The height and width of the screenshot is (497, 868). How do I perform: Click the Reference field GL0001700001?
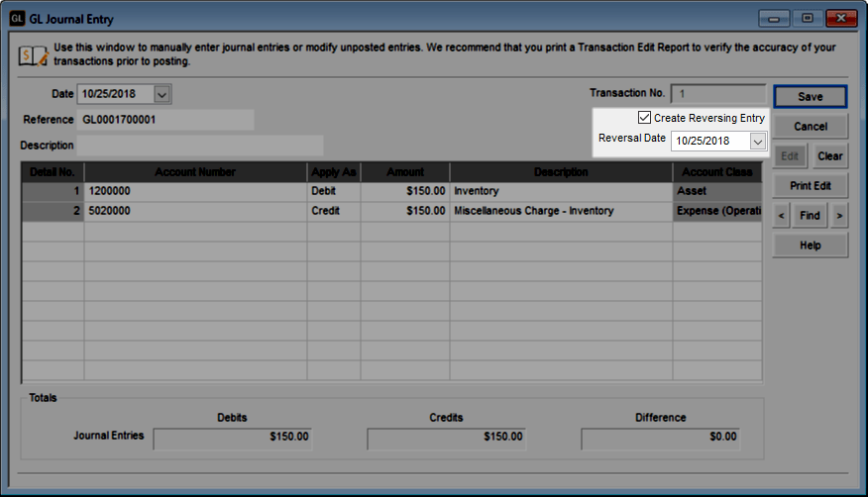pos(164,120)
